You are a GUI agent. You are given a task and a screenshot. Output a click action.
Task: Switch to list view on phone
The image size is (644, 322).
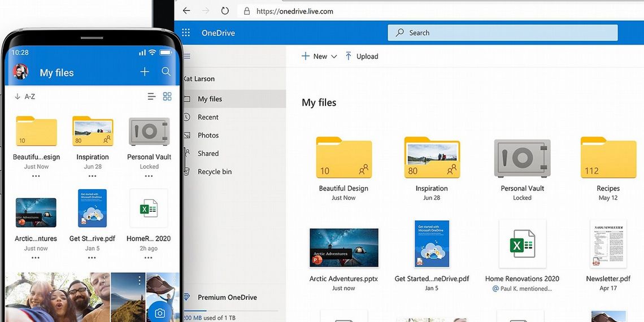(151, 97)
